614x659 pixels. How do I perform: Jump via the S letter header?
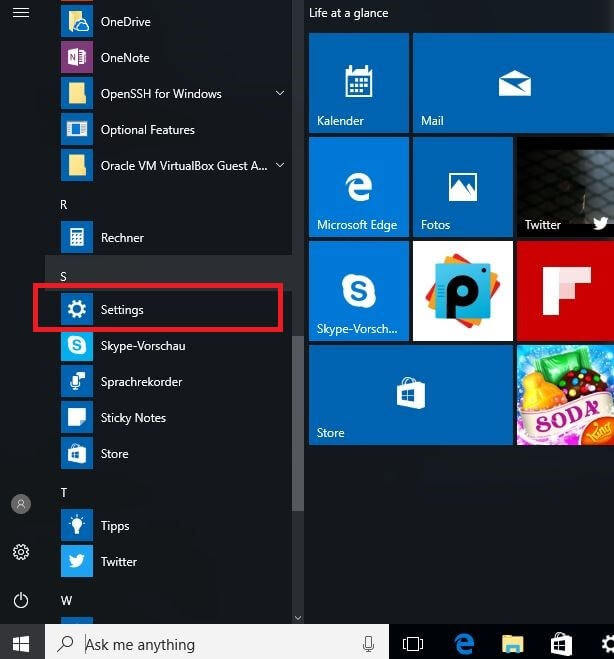63,277
